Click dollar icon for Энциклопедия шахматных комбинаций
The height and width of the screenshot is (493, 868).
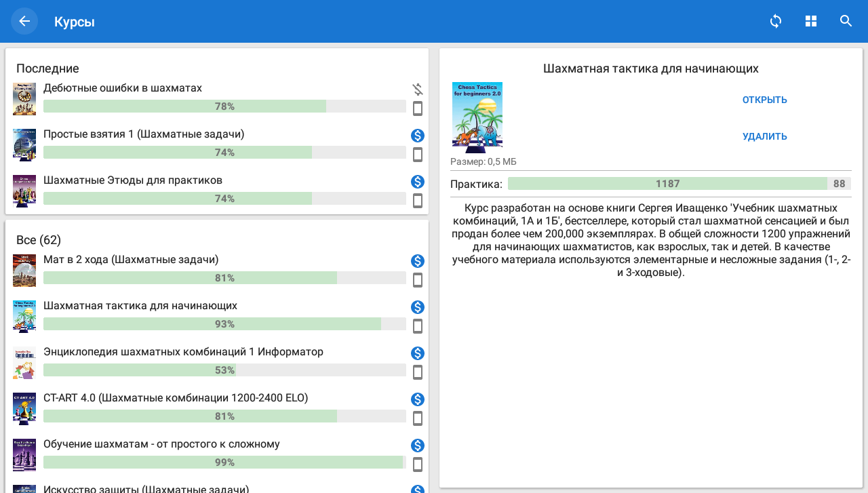tap(418, 353)
